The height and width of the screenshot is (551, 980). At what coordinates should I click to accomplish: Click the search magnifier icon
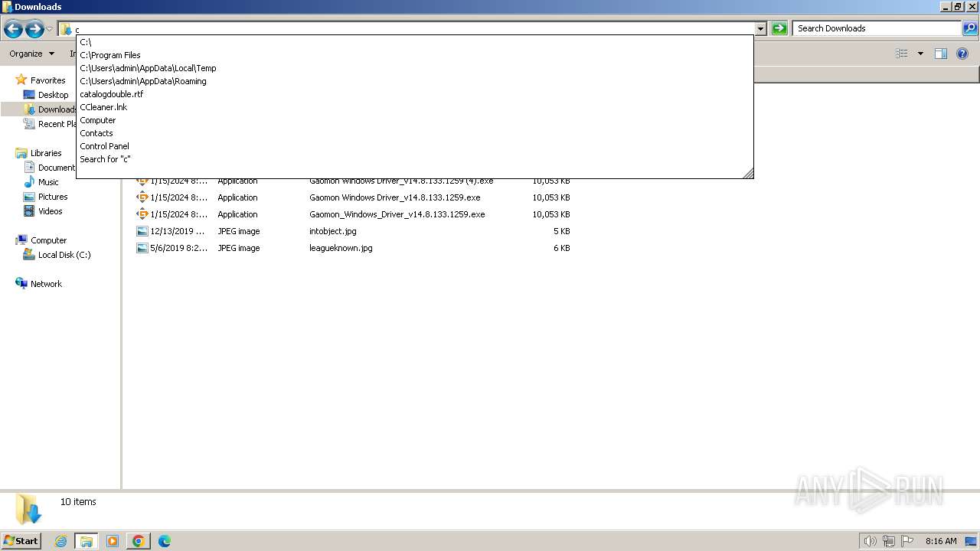970,28
